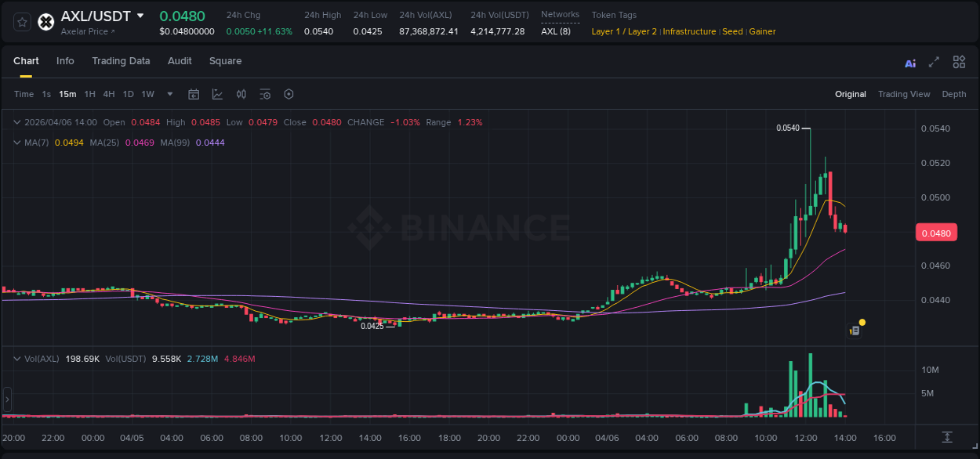Click the Networks label

(560, 15)
